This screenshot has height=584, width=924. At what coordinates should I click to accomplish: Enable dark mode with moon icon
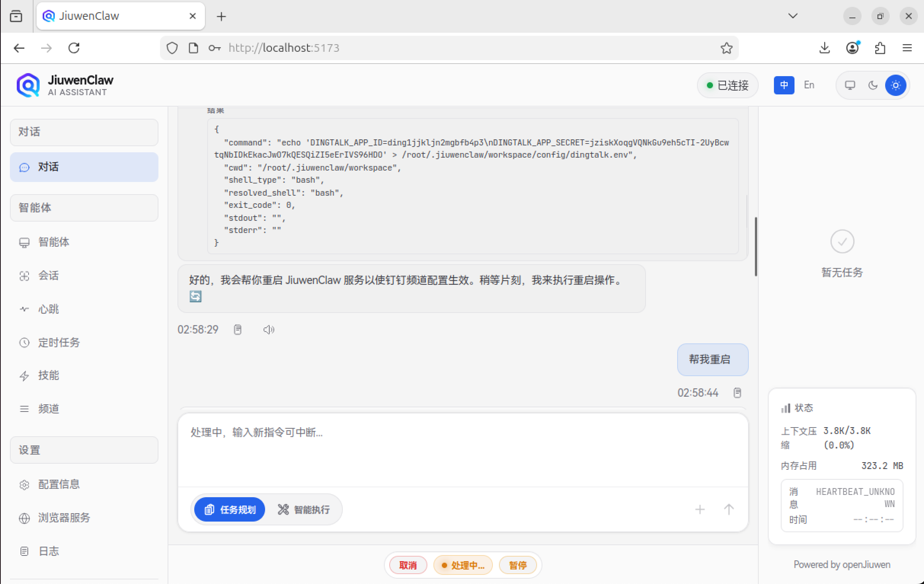(x=873, y=85)
